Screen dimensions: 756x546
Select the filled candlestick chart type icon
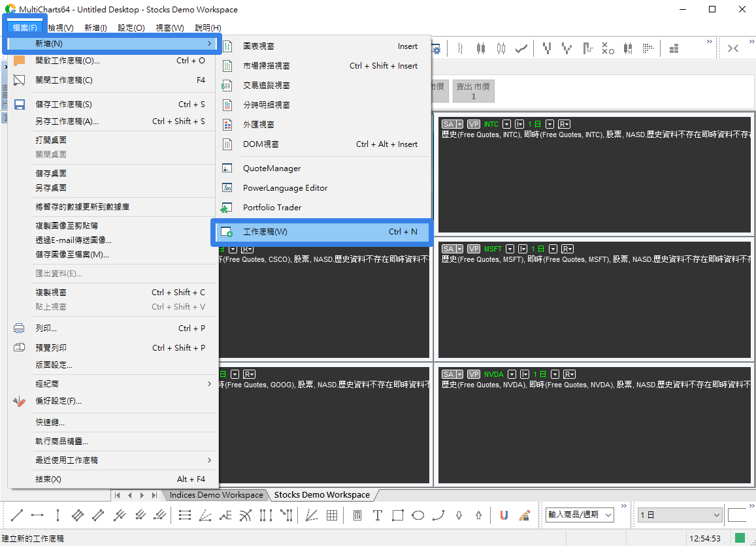(481, 48)
